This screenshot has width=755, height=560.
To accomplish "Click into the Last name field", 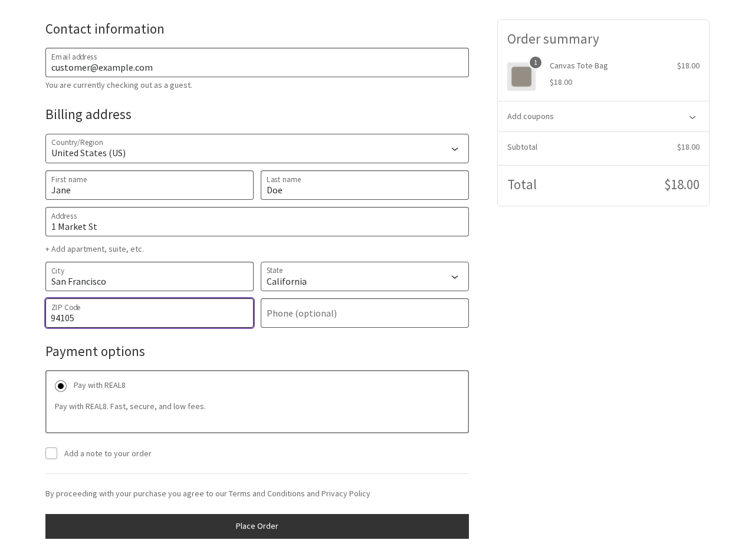I will [x=365, y=185].
